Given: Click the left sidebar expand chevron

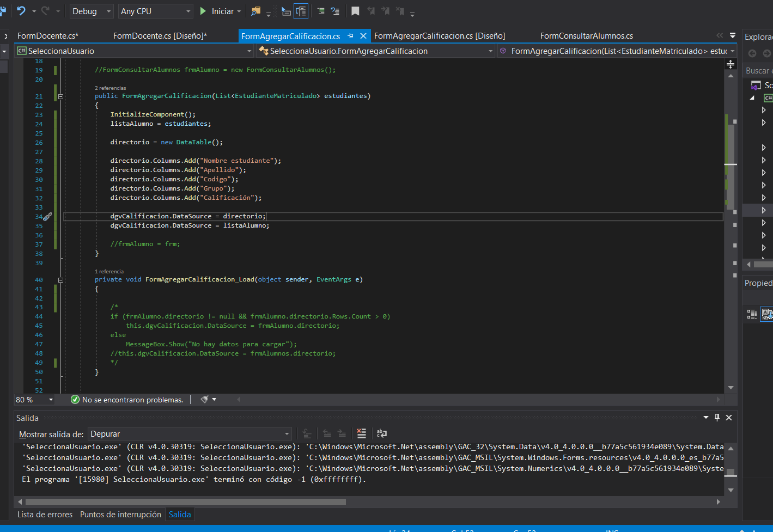Looking at the screenshot, I should (5, 36).
